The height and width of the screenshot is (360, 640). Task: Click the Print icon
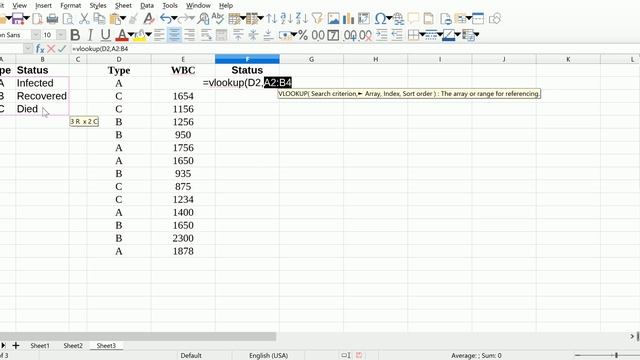[52, 19]
